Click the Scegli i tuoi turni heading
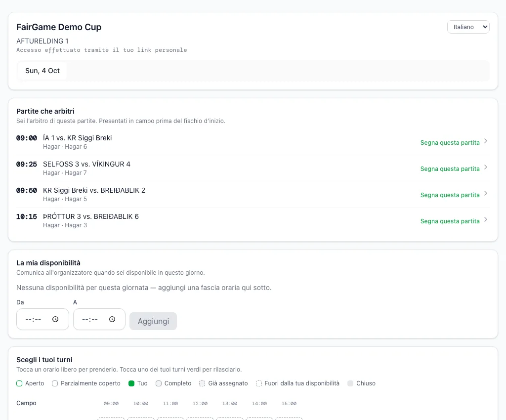 pyautogui.click(x=44, y=360)
